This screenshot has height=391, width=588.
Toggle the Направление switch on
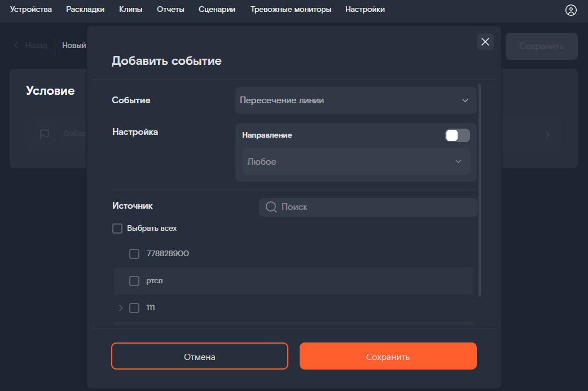click(457, 135)
